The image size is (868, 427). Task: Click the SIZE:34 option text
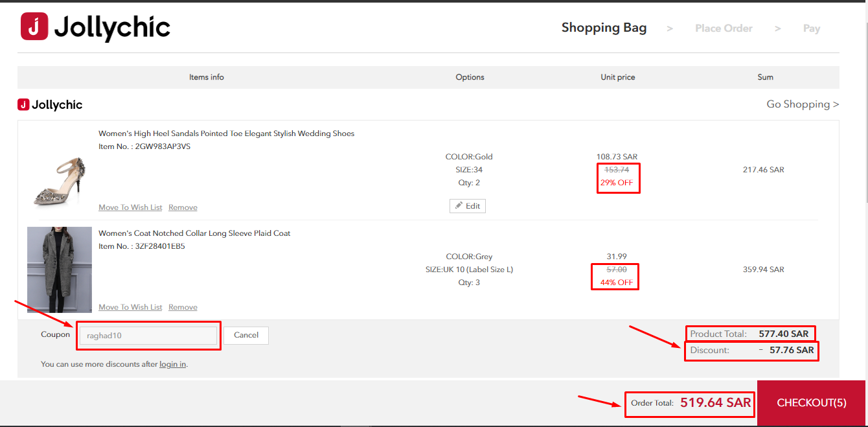coord(469,170)
